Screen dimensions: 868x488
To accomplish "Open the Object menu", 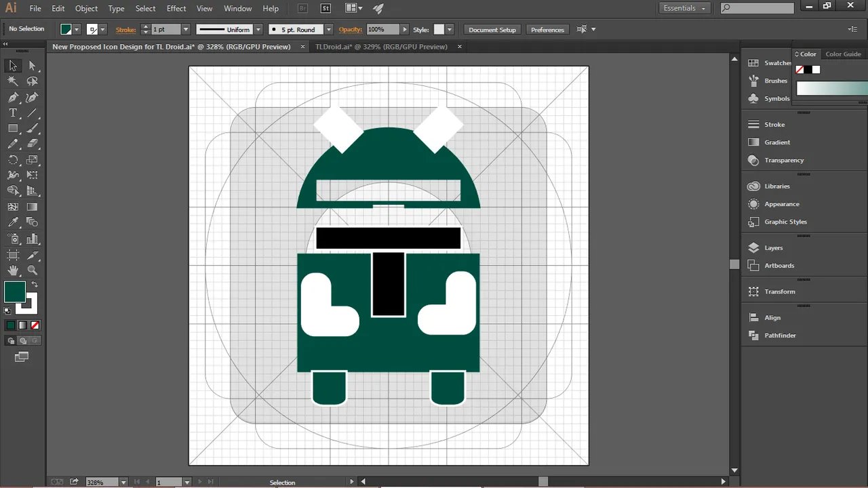I will (x=86, y=8).
